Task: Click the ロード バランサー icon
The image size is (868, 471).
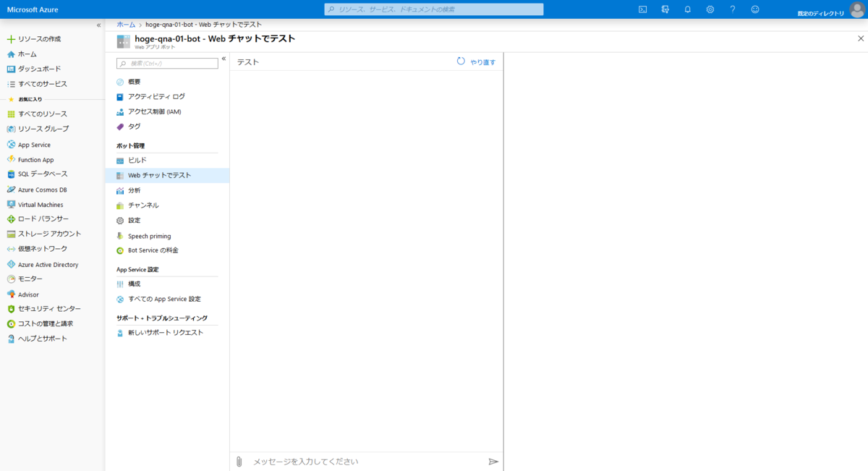Action: (x=11, y=219)
